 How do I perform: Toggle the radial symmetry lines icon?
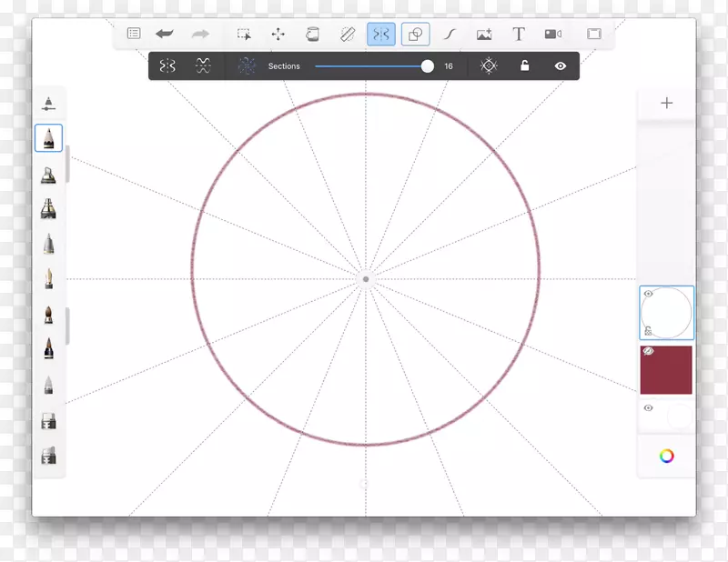(489, 65)
